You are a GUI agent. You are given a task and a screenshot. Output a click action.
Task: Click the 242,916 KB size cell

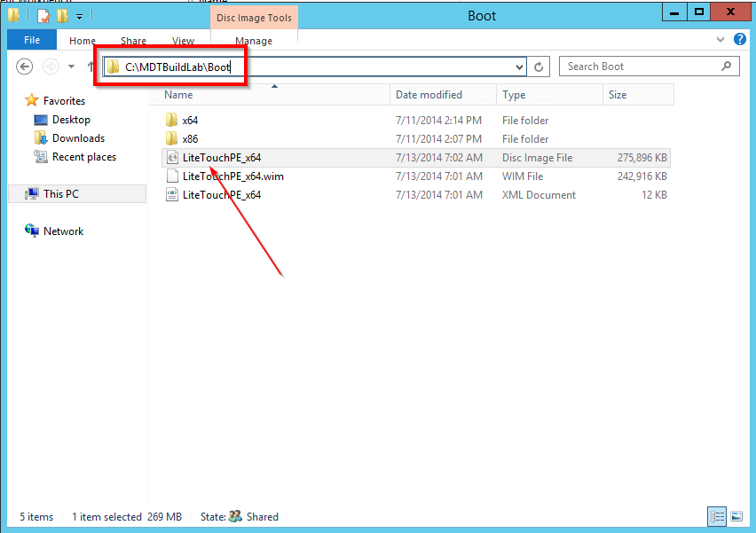(642, 176)
